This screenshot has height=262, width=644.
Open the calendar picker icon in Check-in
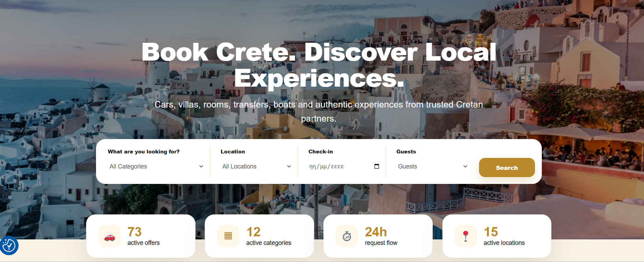tap(377, 166)
